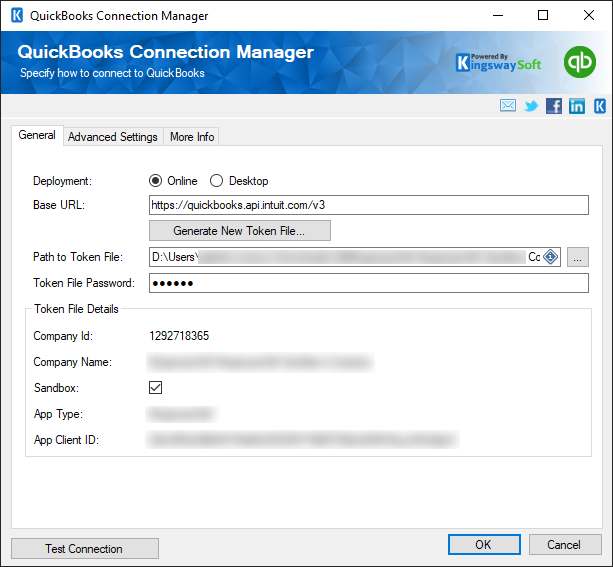
Task: Click the Company Name label
Action: tap(72, 362)
